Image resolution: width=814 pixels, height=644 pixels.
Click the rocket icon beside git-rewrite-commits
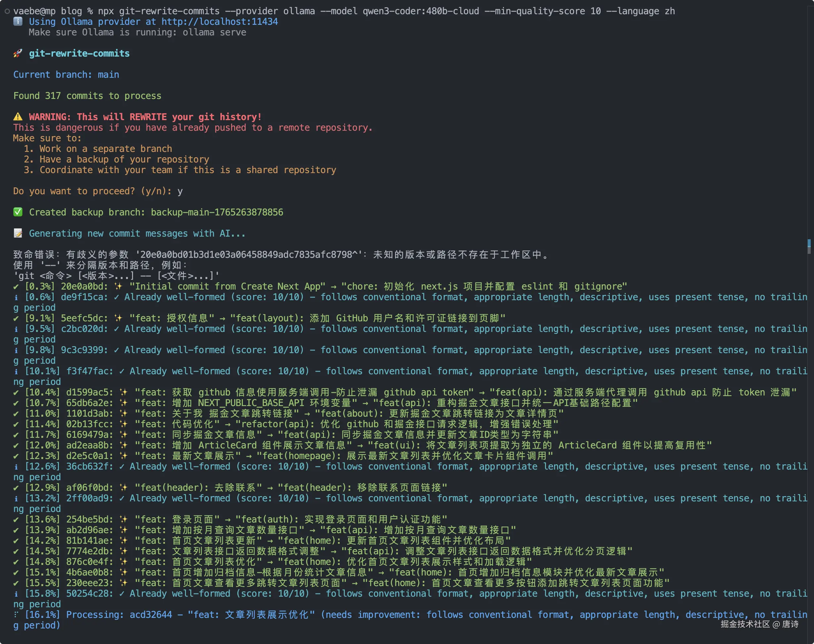coord(18,54)
